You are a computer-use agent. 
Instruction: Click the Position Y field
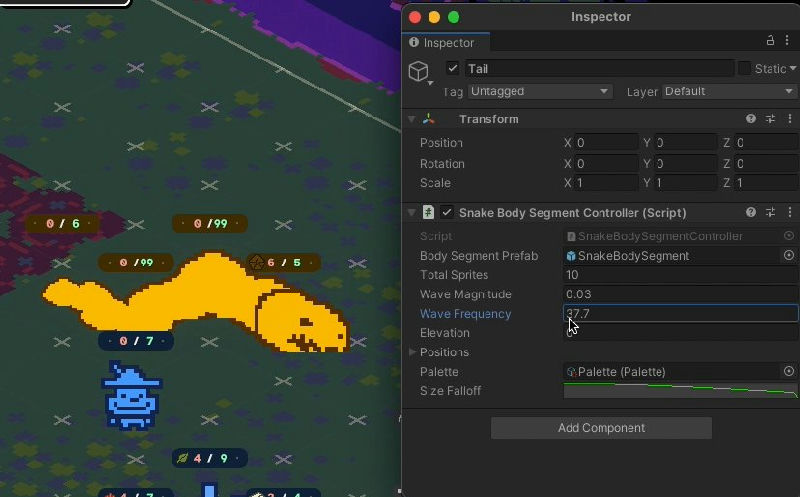pyautogui.click(x=685, y=142)
